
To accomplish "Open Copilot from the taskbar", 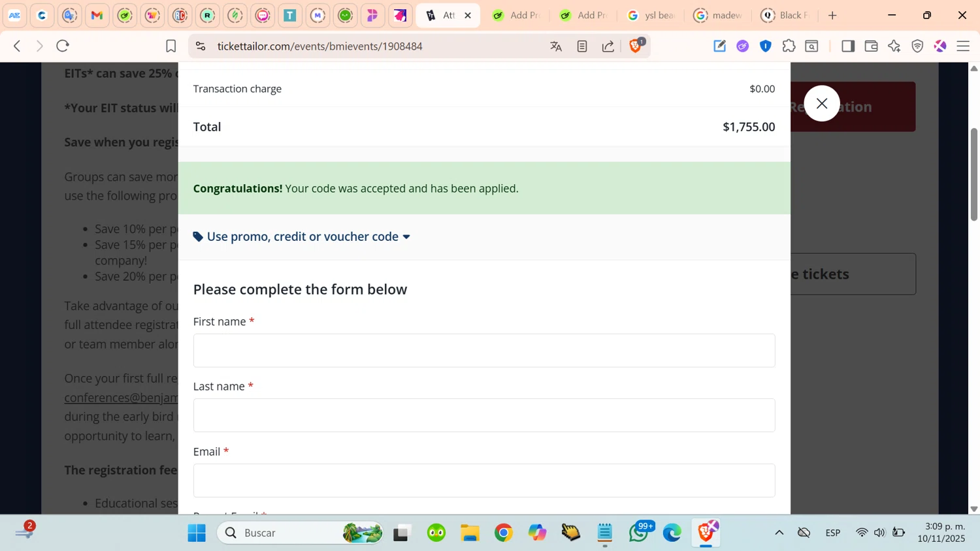I will point(538,533).
